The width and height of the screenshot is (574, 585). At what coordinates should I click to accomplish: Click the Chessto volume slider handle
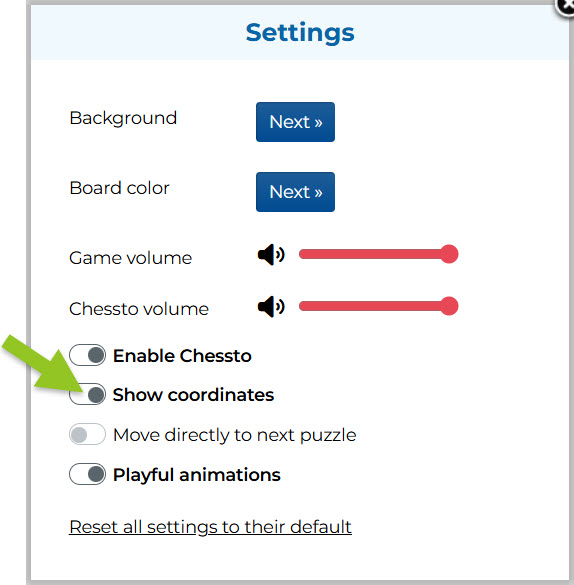449,306
